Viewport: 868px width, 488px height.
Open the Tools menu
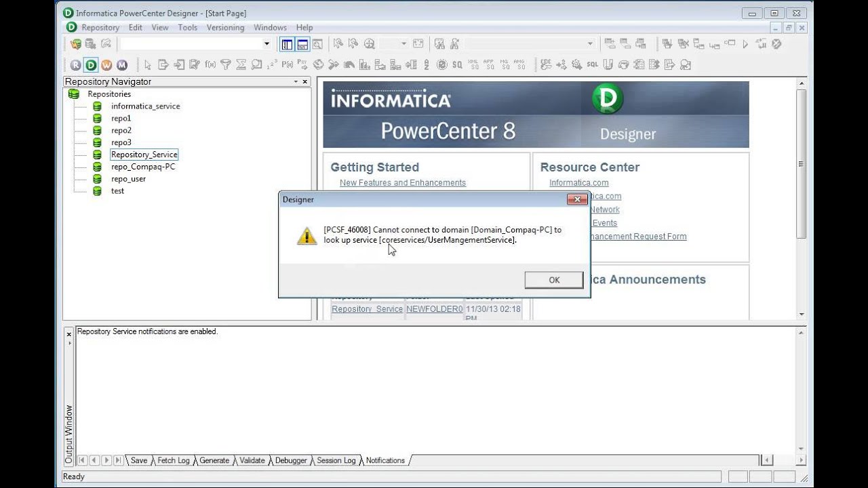[x=188, y=28]
